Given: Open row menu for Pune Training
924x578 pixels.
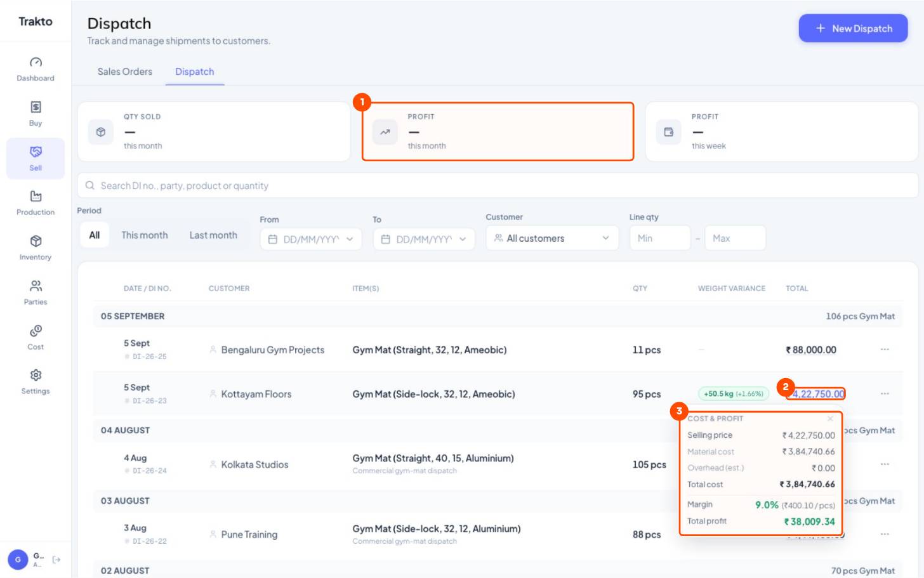Looking at the screenshot, I should coord(885,534).
